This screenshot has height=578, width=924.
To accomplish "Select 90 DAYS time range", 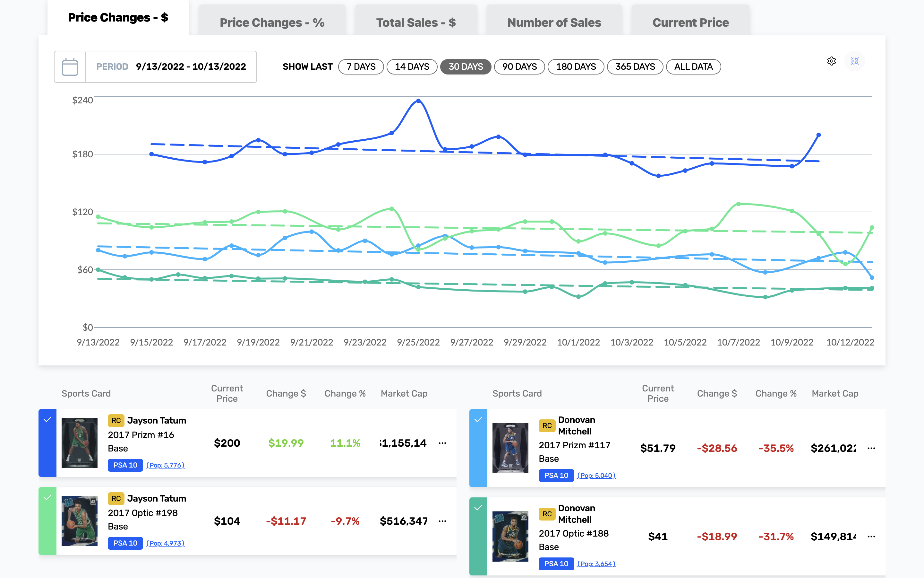I will click(519, 67).
